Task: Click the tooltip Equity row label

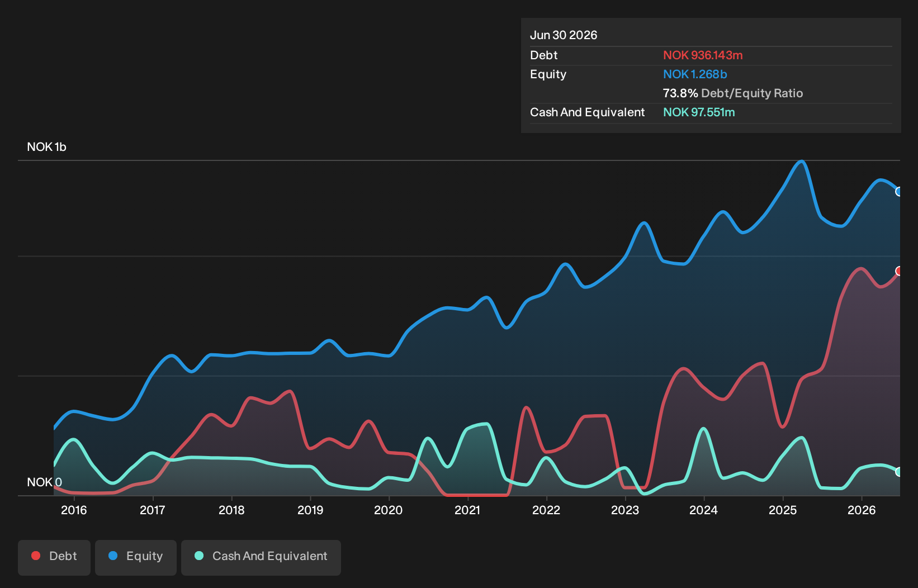Action: point(548,74)
